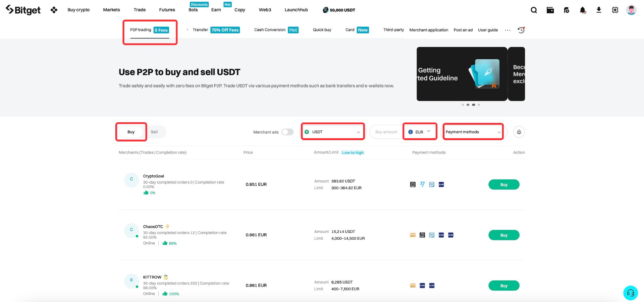
Task: Open the Card tab
Action: click(x=357, y=30)
